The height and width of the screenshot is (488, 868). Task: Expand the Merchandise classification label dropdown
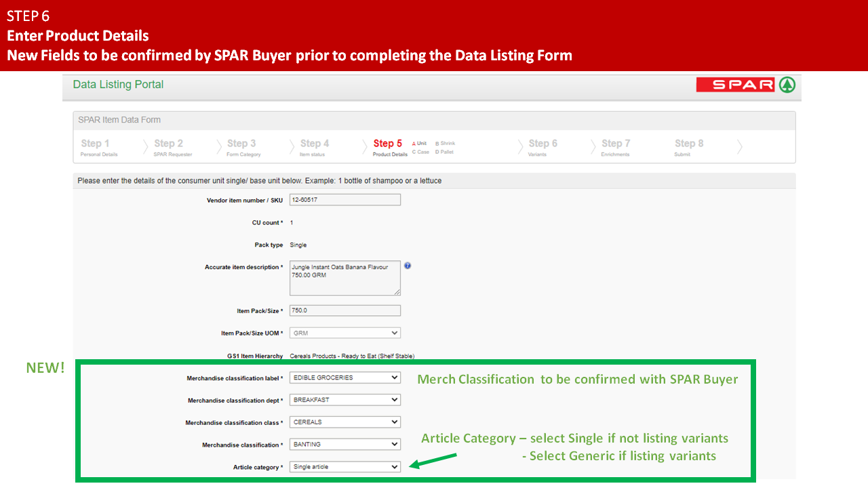(344, 378)
